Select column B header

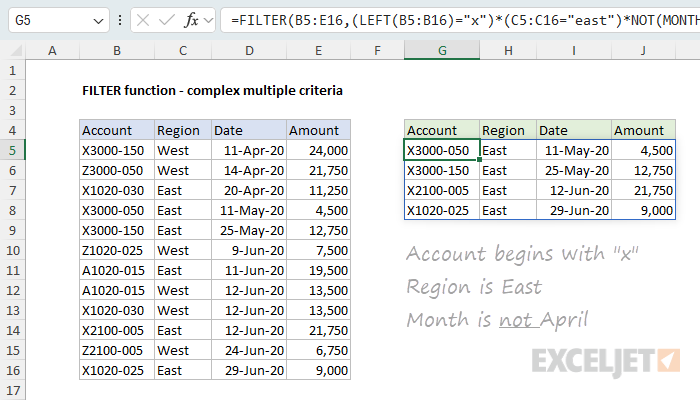click(x=117, y=50)
